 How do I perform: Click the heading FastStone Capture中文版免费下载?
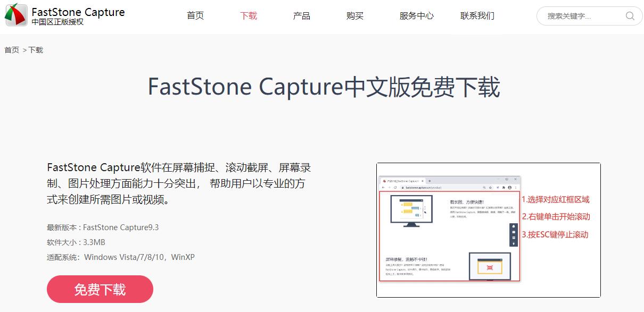click(x=324, y=88)
